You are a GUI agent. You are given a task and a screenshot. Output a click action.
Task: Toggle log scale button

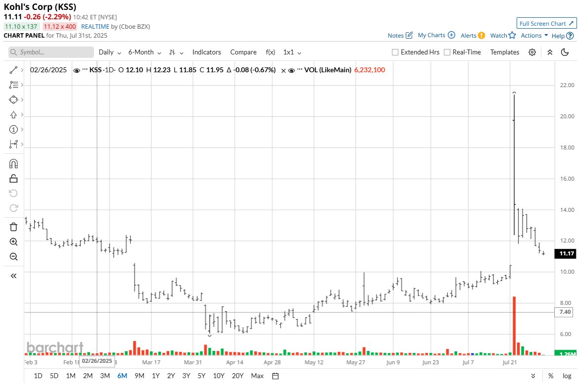coord(567,376)
